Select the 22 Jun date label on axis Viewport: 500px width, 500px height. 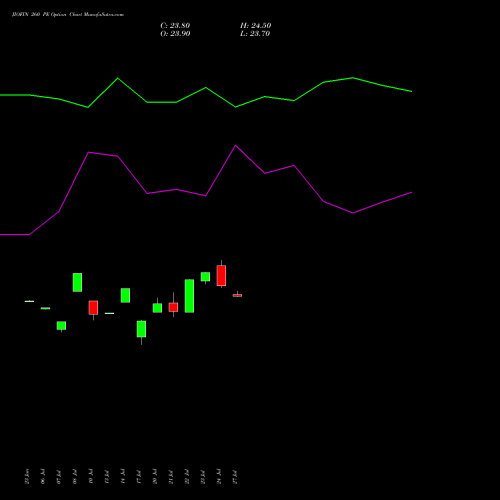pyautogui.click(x=27, y=476)
